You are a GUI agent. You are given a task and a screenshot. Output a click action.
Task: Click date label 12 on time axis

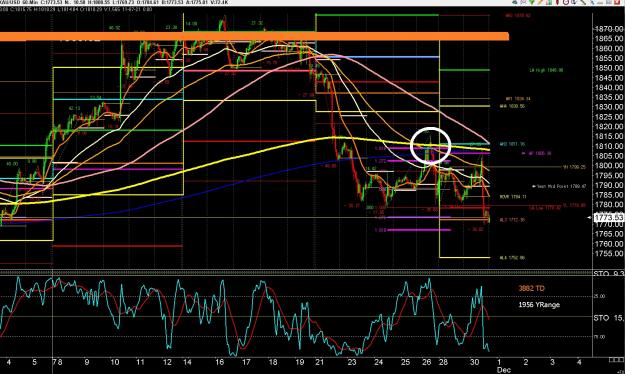coord(167,362)
